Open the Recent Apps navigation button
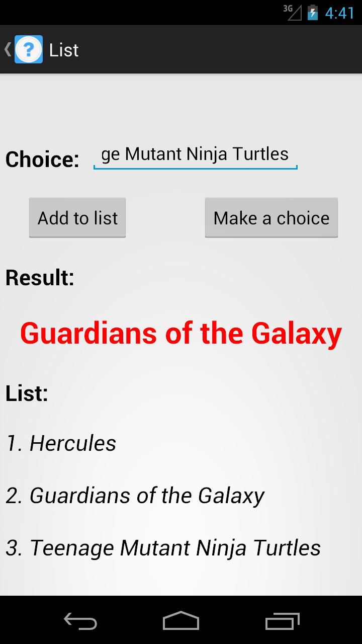 (282, 621)
